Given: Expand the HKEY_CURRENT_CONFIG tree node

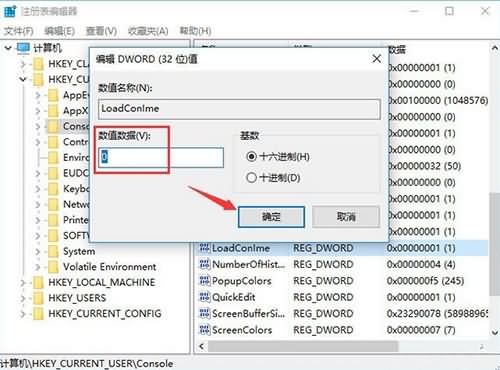Looking at the screenshot, I should [23, 314].
